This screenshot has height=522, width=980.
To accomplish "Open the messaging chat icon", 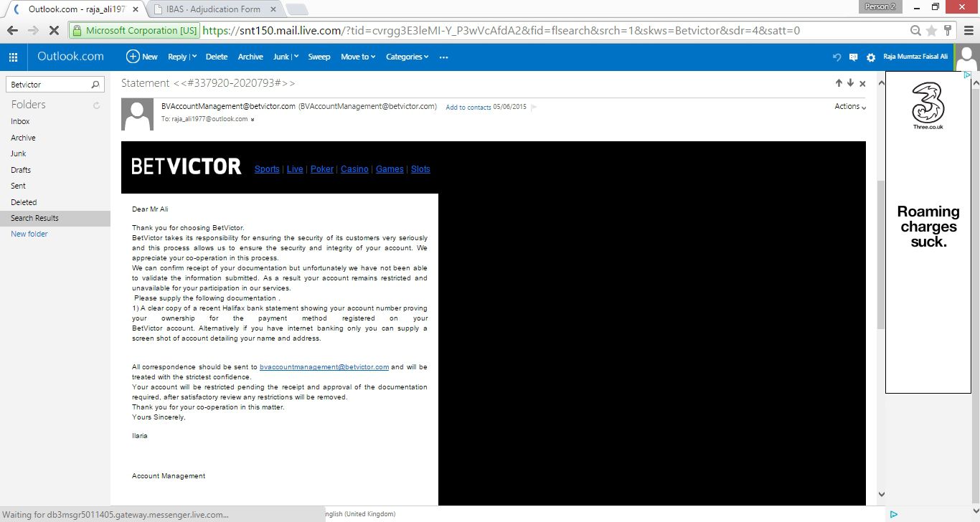I will pos(853,57).
